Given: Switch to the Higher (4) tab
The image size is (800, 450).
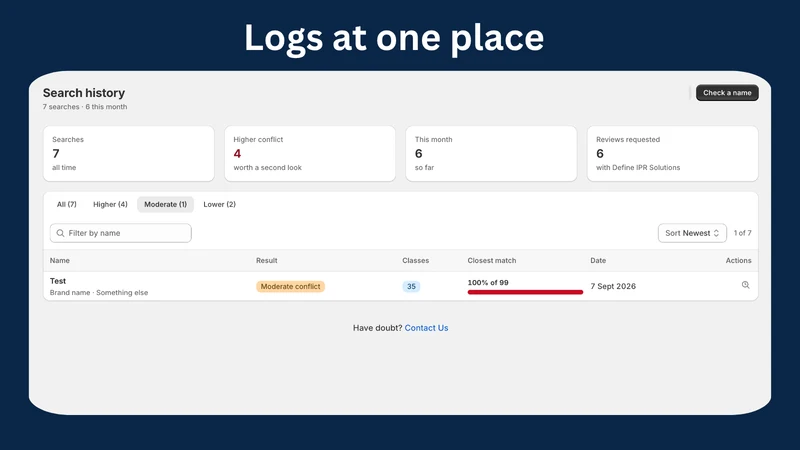Looking at the screenshot, I should [110, 204].
